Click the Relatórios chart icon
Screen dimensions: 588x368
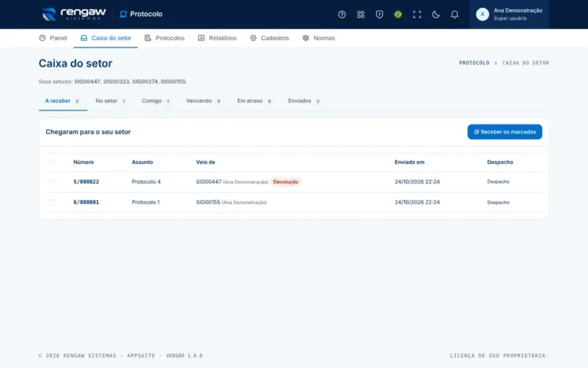201,38
